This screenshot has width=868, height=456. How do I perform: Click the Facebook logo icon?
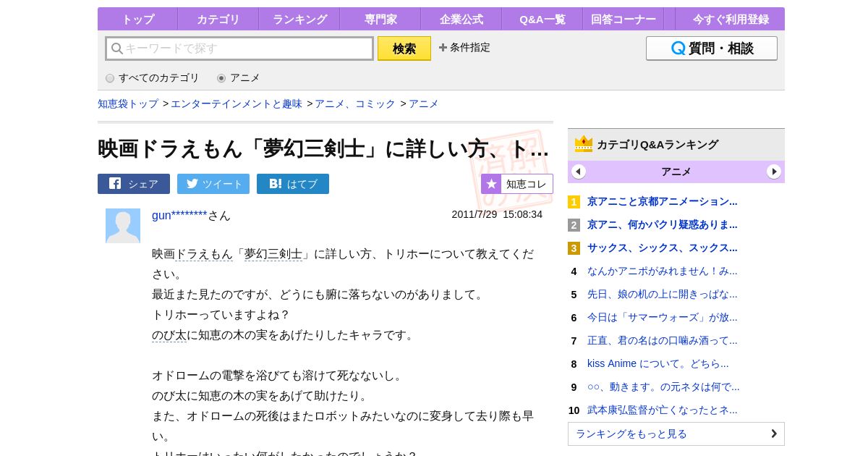[115, 184]
